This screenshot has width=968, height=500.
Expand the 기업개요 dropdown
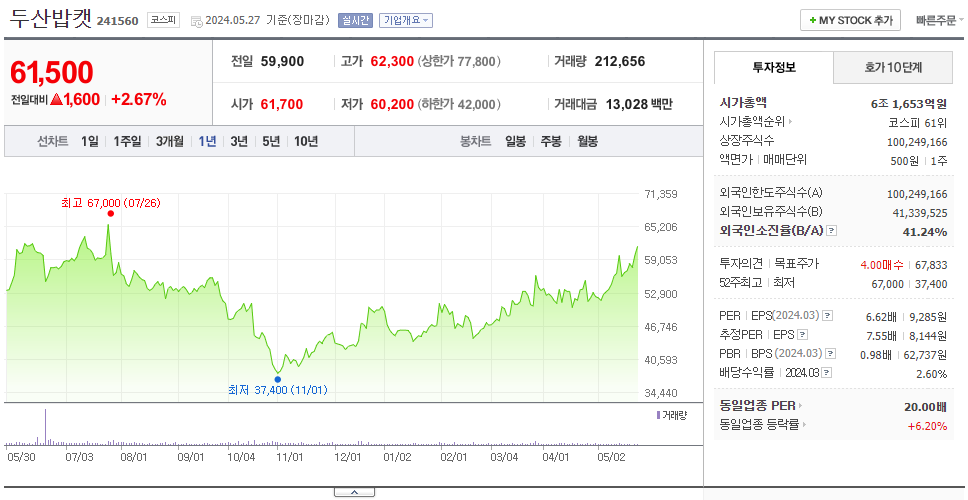(406, 20)
